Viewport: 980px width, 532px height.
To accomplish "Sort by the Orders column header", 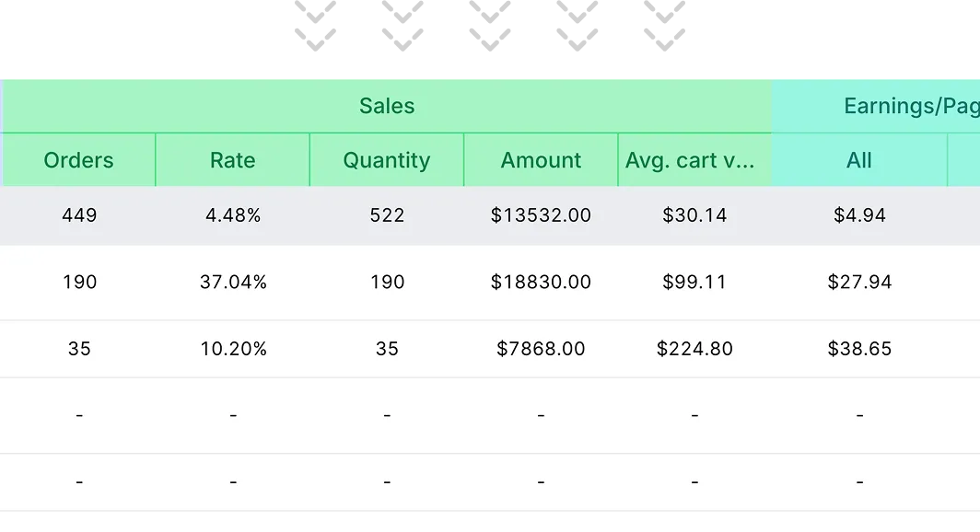I will coord(79,160).
